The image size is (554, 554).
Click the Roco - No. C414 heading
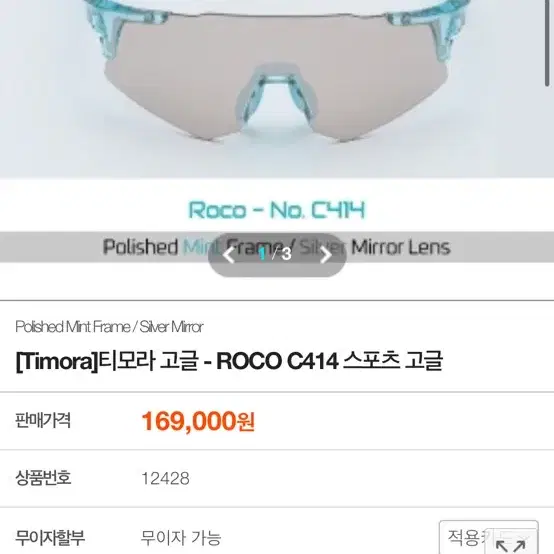[x=277, y=210]
